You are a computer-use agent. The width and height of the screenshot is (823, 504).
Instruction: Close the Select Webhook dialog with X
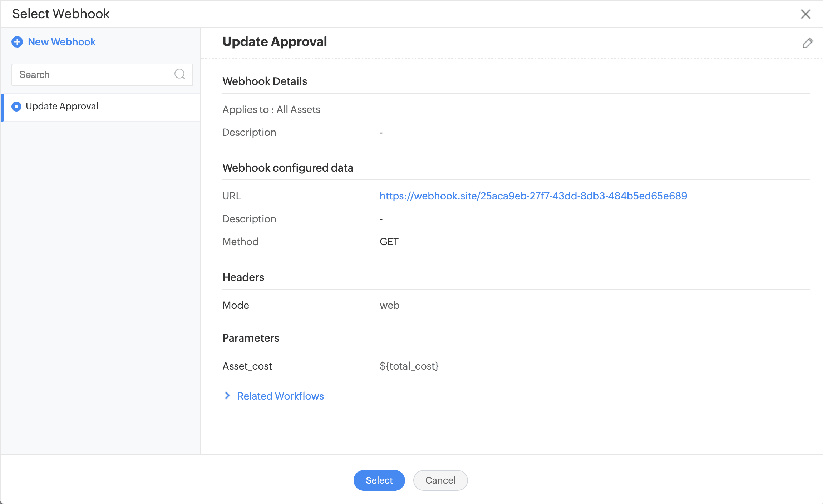coord(805,14)
